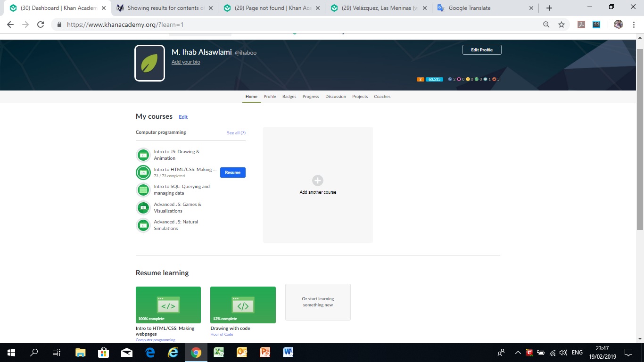Switch to the Projects tab
This screenshot has height=362, width=644.
tap(360, 97)
